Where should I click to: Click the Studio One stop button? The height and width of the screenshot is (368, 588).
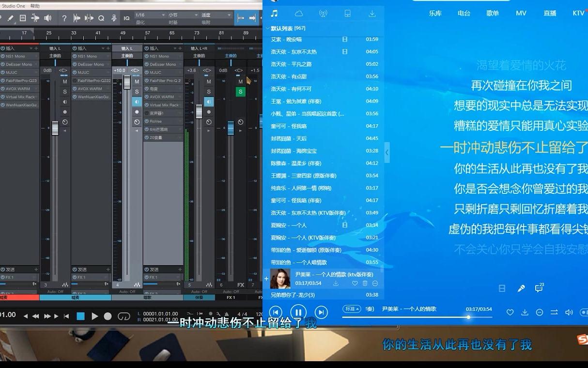coord(80,316)
